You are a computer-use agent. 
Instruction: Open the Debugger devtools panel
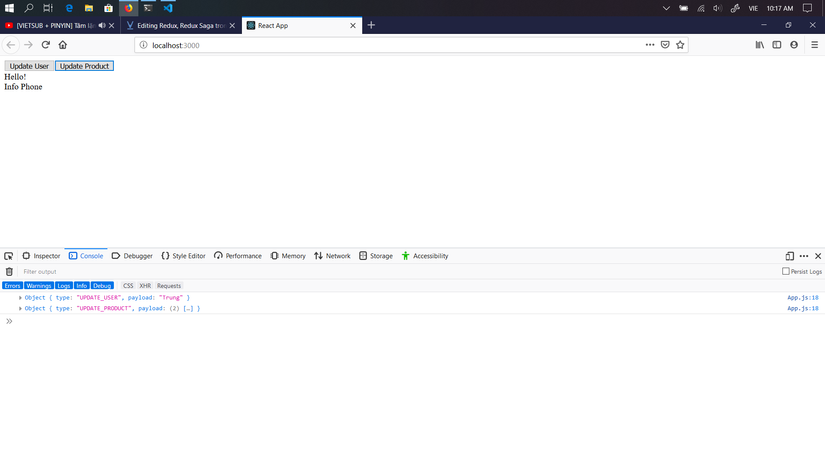click(132, 256)
